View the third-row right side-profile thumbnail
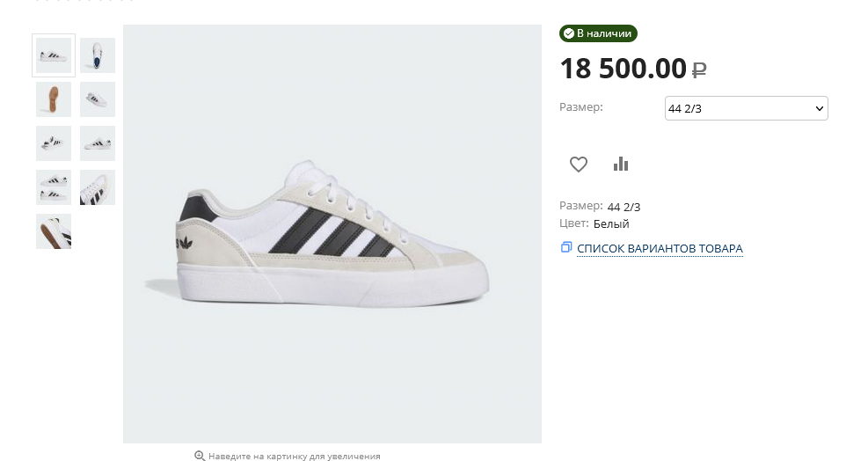The height and width of the screenshot is (461, 868). pos(98,143)
